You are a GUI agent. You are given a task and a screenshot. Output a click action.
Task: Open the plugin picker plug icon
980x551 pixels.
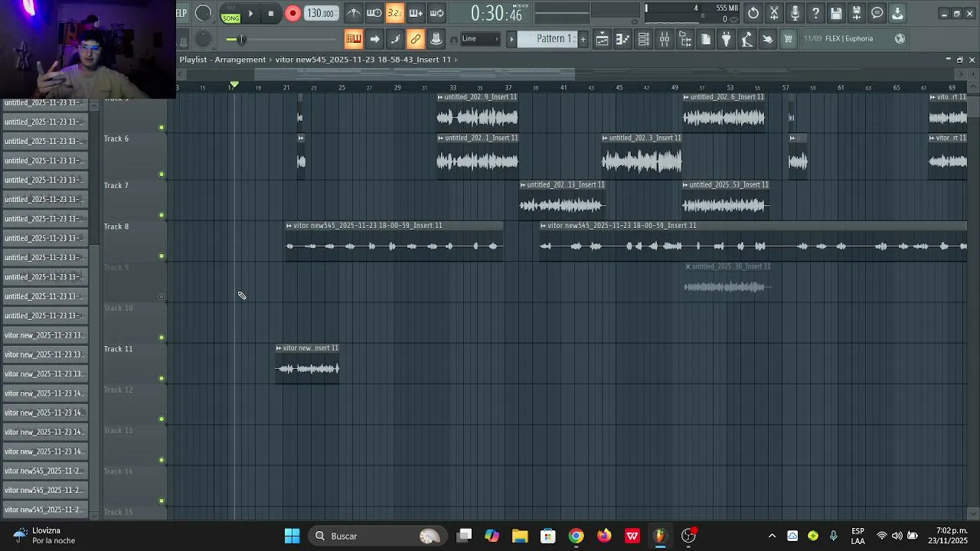coord(727,39)
